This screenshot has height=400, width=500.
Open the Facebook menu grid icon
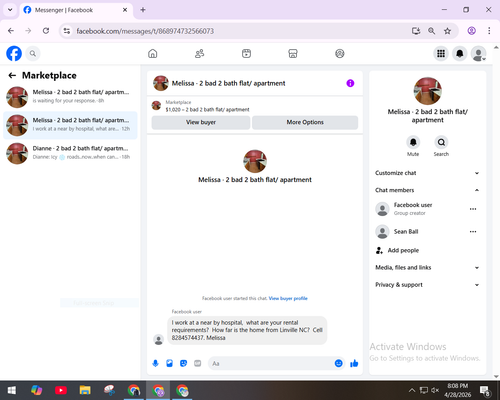pos(441,53)
